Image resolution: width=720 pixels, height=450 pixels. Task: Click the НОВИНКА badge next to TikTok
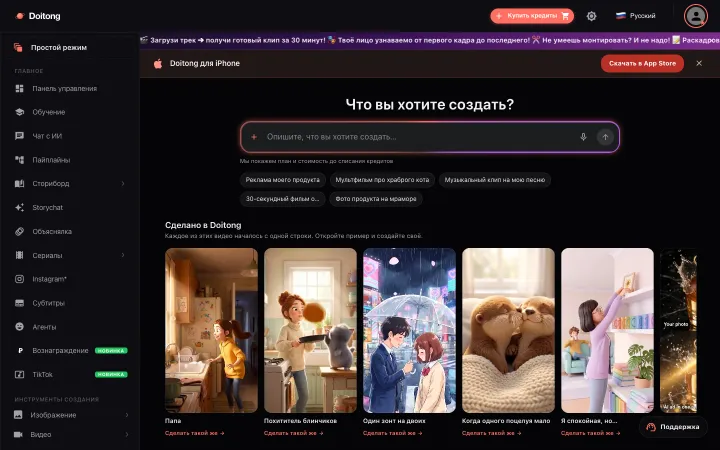111,375
